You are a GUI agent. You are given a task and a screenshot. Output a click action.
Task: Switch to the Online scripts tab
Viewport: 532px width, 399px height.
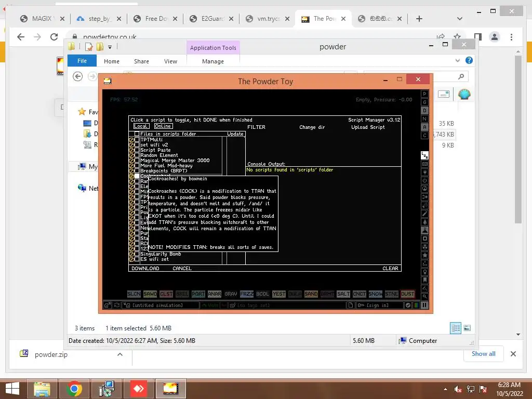tap(163, 126)
